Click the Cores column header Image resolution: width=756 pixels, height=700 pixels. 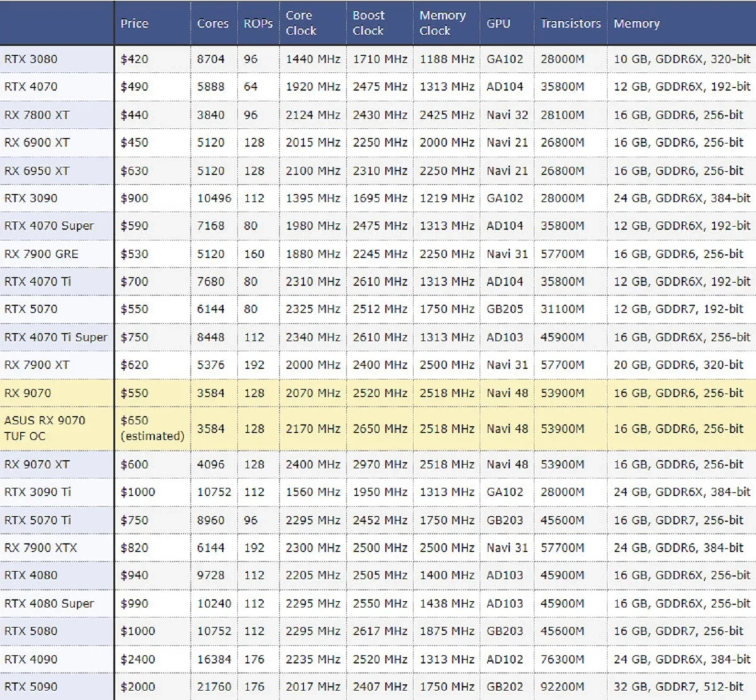click(213, 23)
